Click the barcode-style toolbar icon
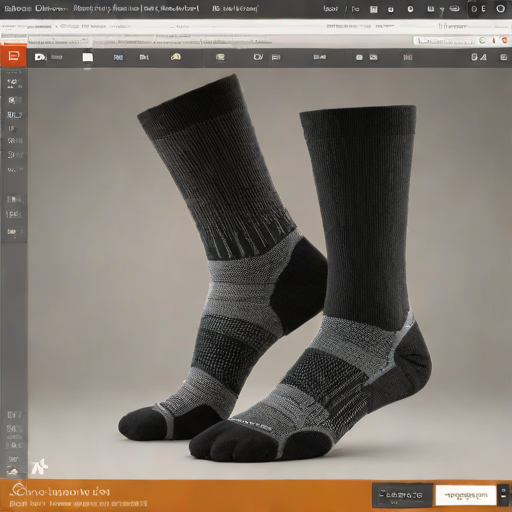This screenshot has width=512, height=512. (x=408, y=58)
